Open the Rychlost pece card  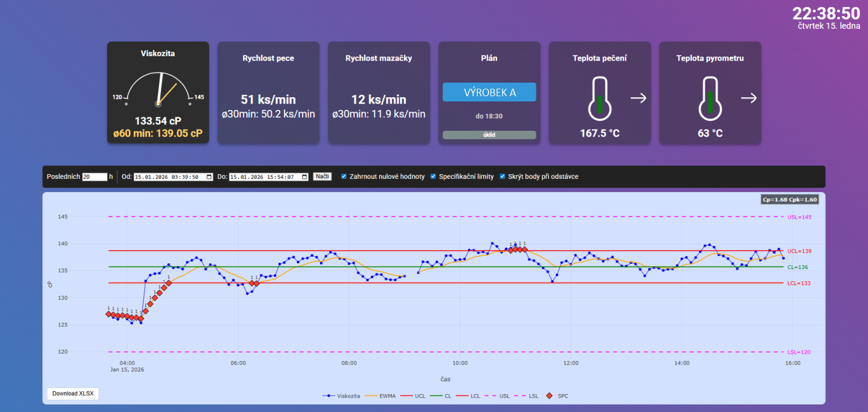pyautogui.click(x=268, y=93)
